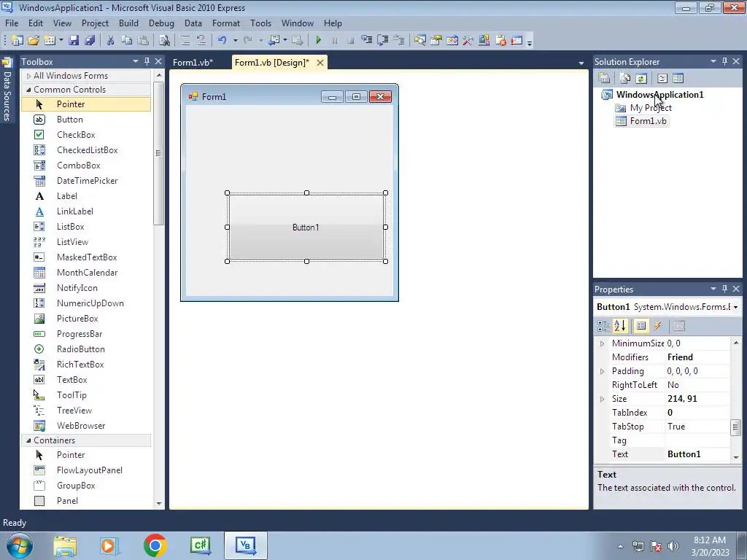Select the CheckBox control in Toolbox
The height and width of the screenshot is (560, 747).
[x=86, y=135]
